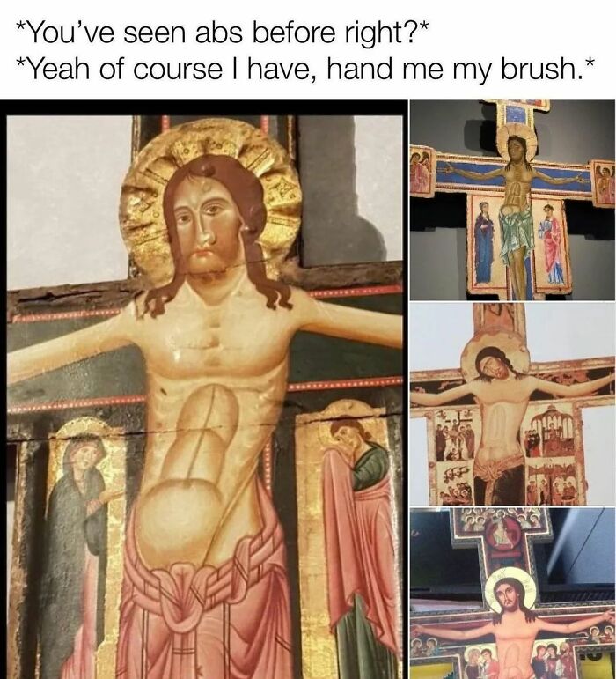Click the caption line "You've seen abs before right?"

(223, 33)
